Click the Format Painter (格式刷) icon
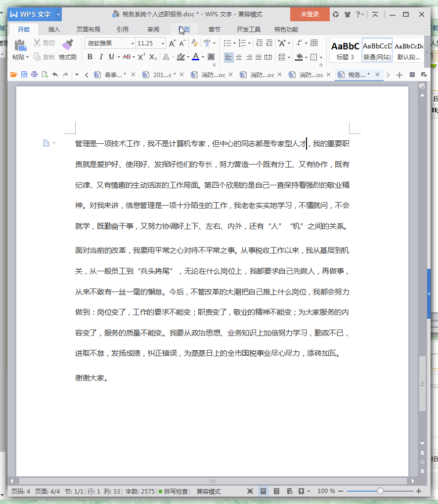 (68, 46)
